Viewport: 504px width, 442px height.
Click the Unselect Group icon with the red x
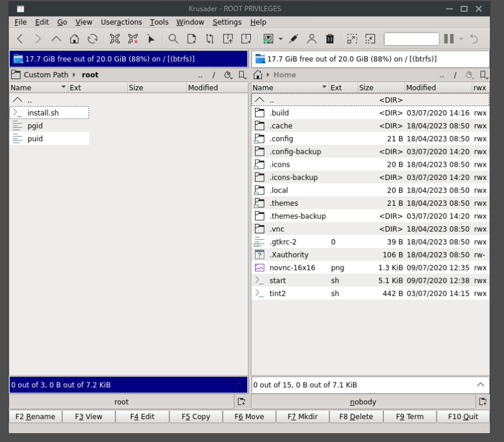[x=133, y=39]
